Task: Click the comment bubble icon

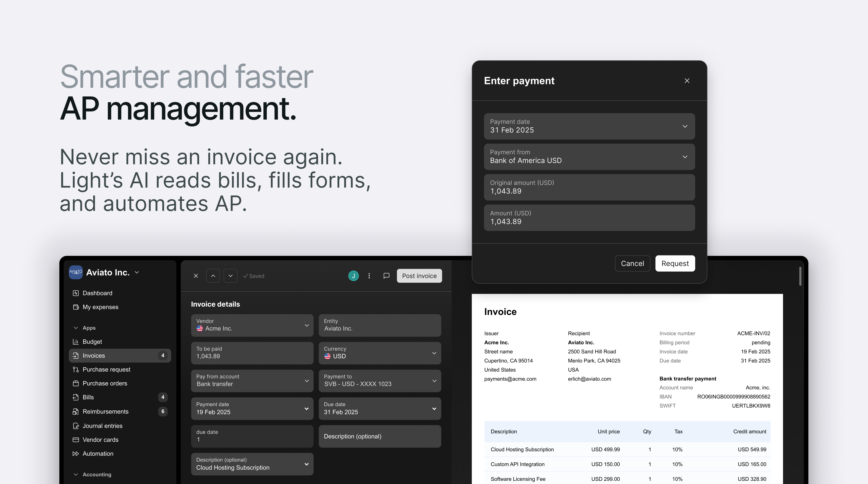Action: click(x=387, y=276)
